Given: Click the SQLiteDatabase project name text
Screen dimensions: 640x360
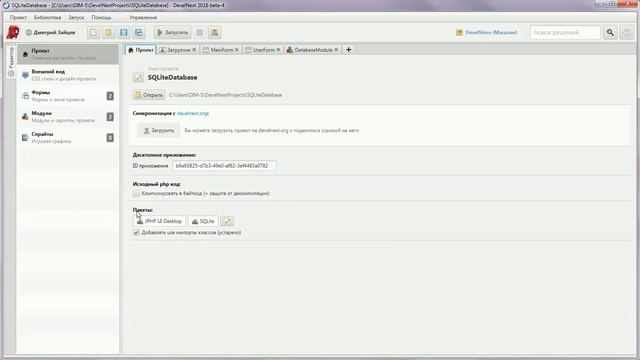Looking at the screenshot, I should pyautogui.click(x=172, y=78).
